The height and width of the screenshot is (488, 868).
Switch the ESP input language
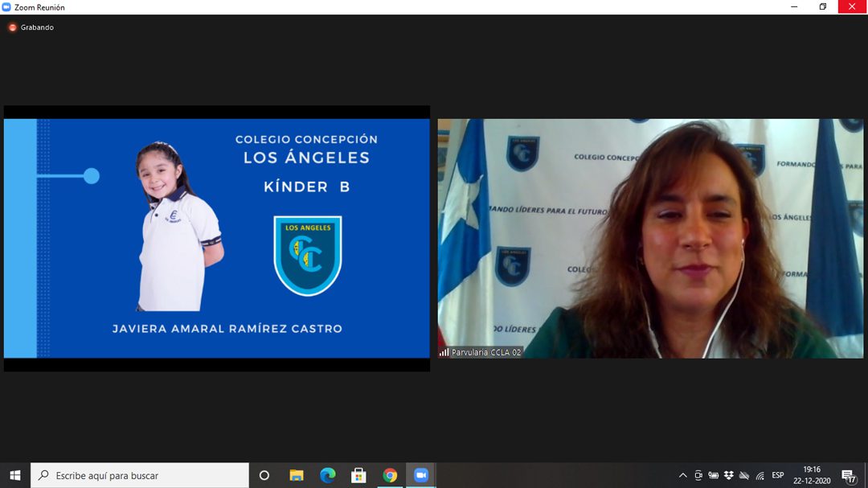coord(778,475)
